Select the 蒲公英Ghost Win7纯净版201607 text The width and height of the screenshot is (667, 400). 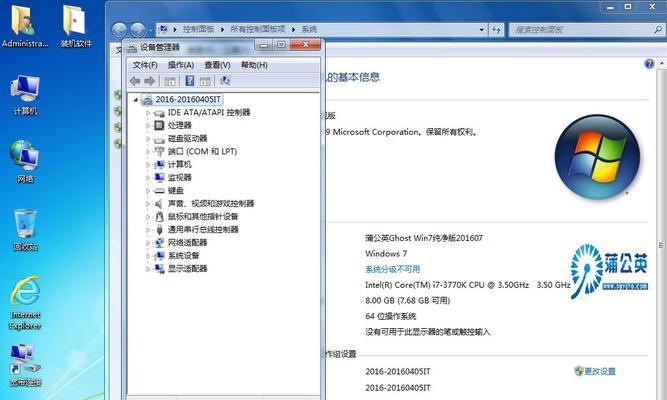click(x=424, y=238)
